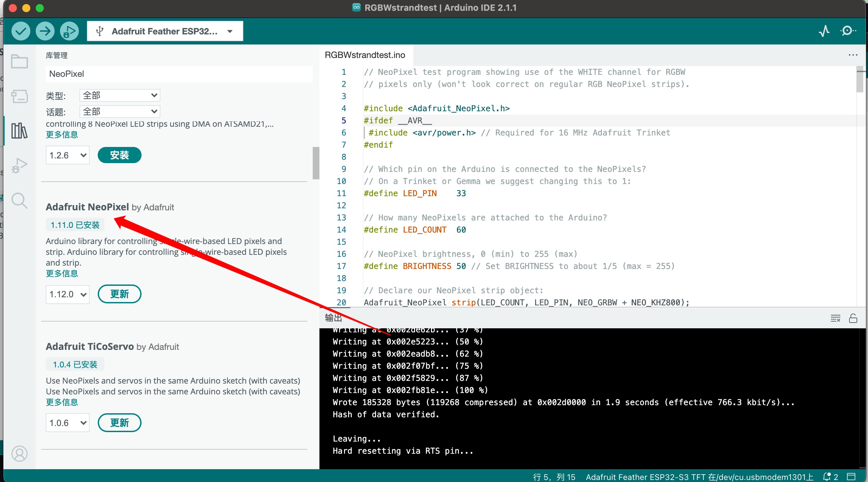This screenshot has height=482, width=868.
Task: Open 更多信息 link under DMA library description
Action: pos(62,135)
